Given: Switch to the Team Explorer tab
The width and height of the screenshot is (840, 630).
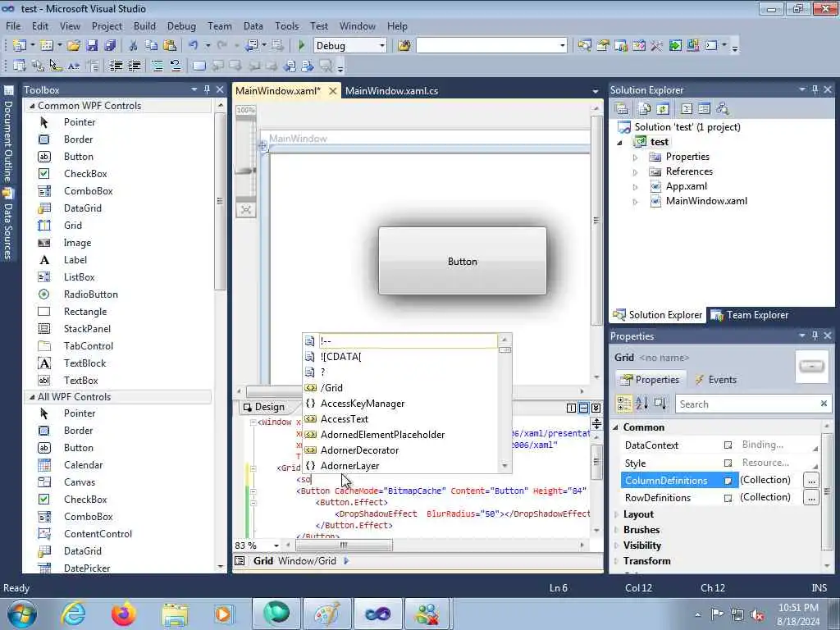Looking at the screenshot, I should click(750, 315).
